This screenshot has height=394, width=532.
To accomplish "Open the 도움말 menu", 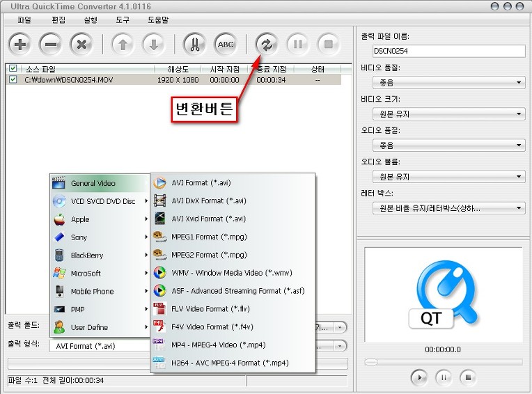I will point(158,20).
